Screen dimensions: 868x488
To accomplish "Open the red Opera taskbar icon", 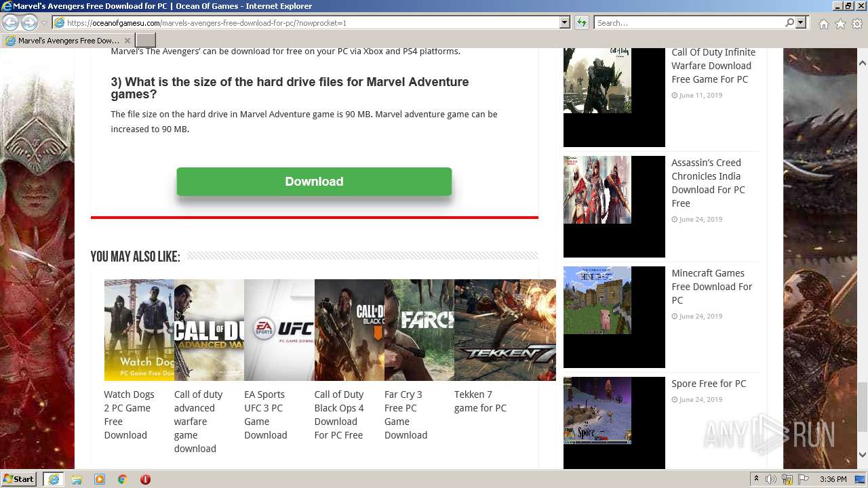I will 145,479.
